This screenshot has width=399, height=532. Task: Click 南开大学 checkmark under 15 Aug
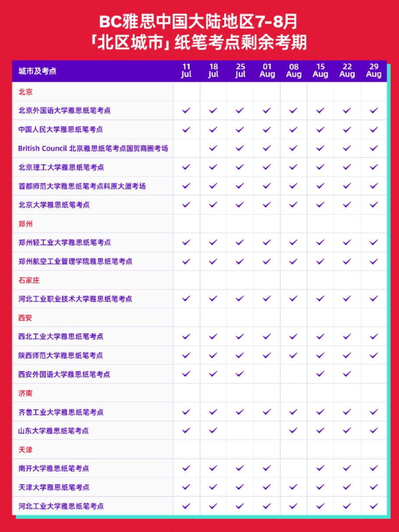[320, 469]
